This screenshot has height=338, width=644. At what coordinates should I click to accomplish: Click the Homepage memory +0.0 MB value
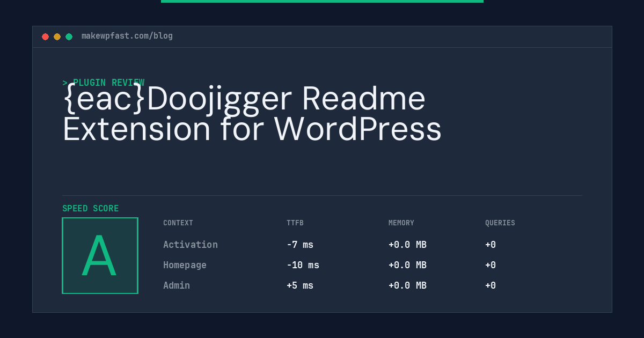pos(407,265)
